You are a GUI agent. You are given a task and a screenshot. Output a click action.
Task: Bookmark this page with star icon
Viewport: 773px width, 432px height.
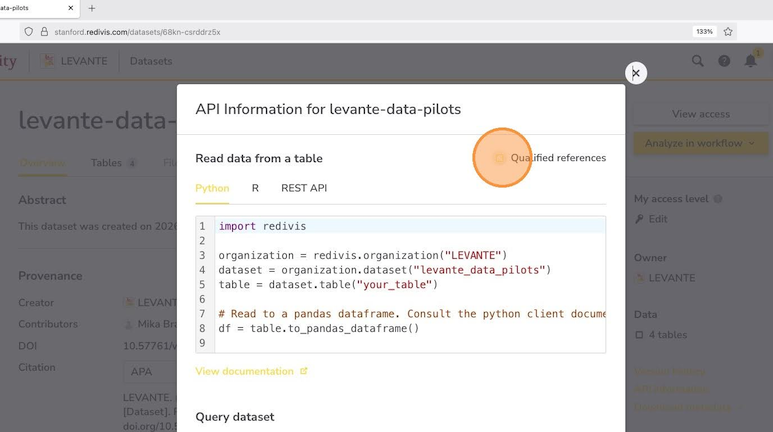pyautogui.click(x=728, y=31)
